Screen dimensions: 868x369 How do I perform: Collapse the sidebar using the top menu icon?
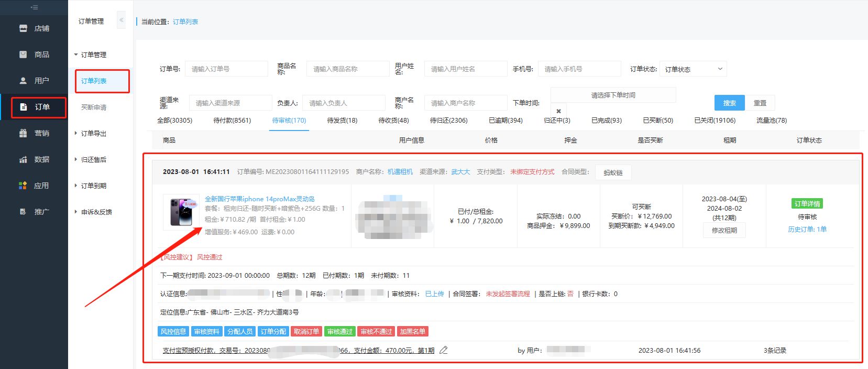[34, 7]
